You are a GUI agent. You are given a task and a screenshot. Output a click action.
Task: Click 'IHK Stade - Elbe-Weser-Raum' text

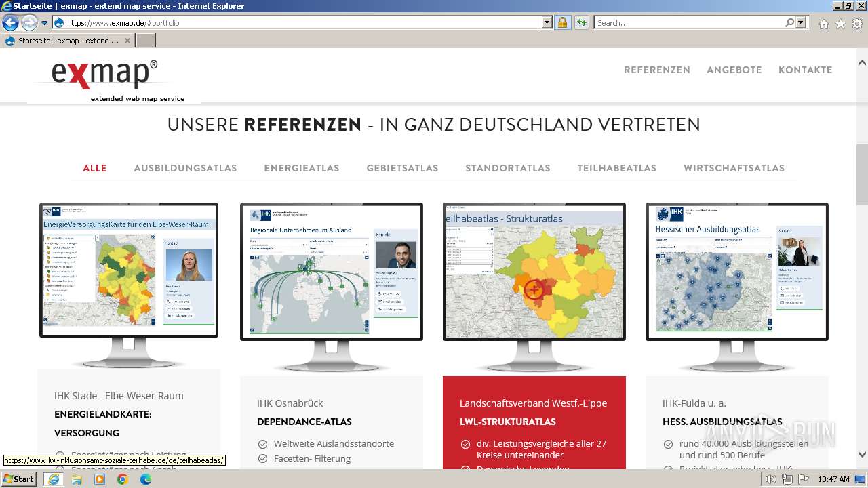coord(119,396)
